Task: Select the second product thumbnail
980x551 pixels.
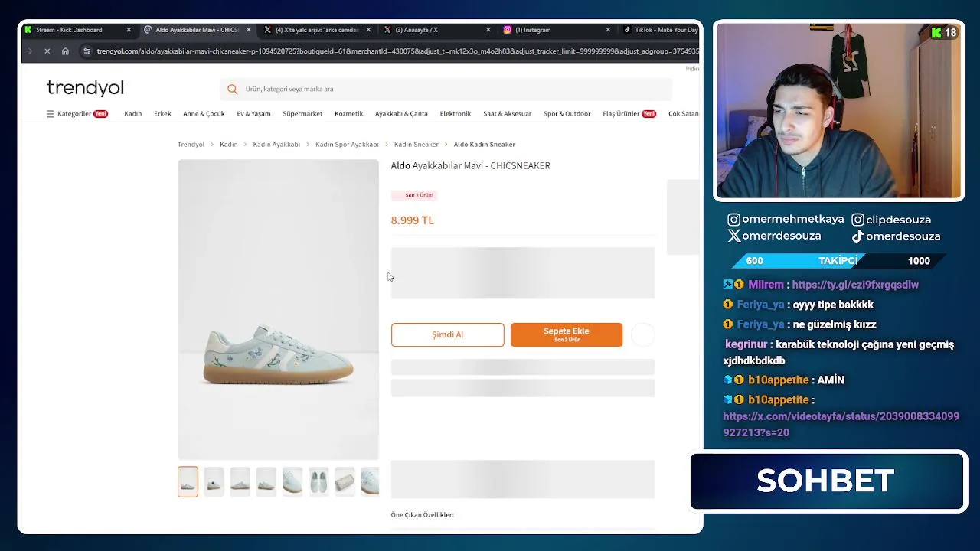Action: click(214, 481)
